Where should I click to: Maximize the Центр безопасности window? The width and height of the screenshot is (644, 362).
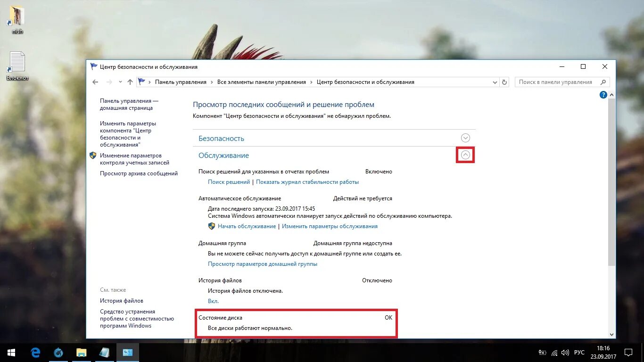[583, 67]
